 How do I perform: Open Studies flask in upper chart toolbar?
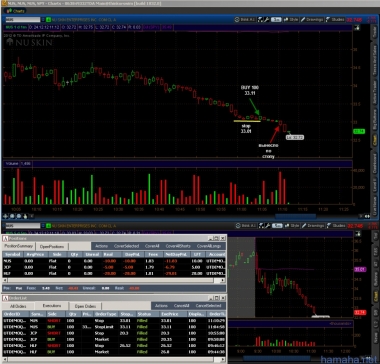pos(335,20)
